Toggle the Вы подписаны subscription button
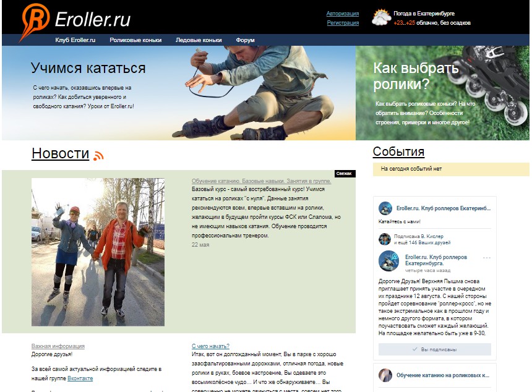Image resolution: width=532 pixels, height=392 pixels. (x=435, y=349)
